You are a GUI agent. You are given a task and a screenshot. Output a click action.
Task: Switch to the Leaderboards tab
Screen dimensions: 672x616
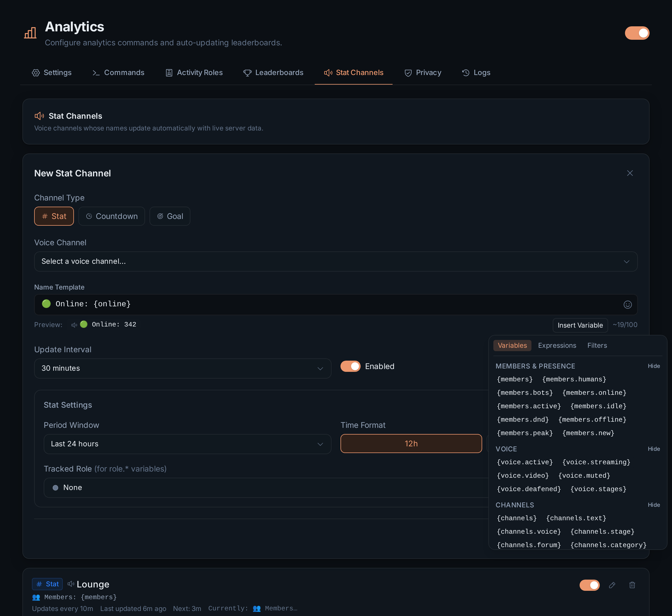click(273, 73)
